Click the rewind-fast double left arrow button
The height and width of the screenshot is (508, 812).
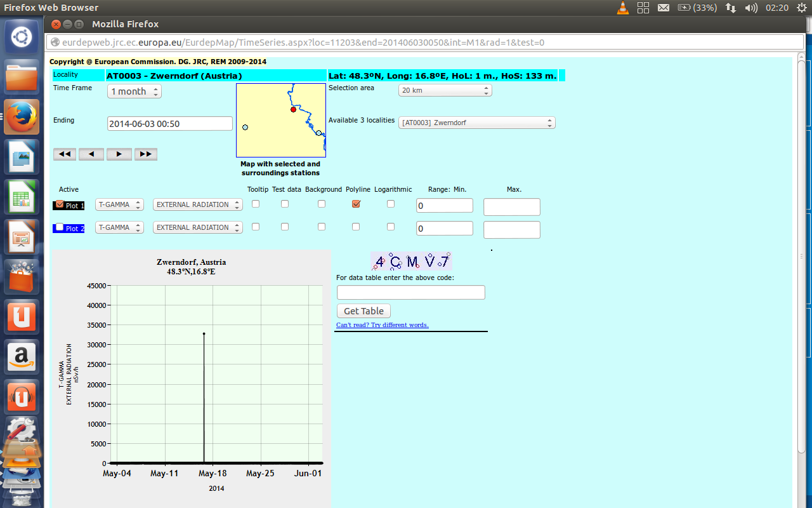click(x=65, y=154)
